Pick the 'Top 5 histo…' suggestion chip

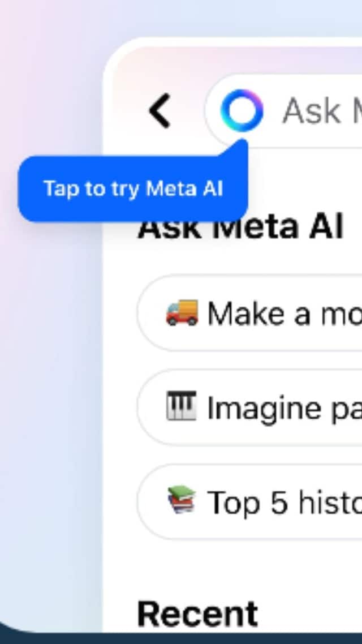(249, 501)
